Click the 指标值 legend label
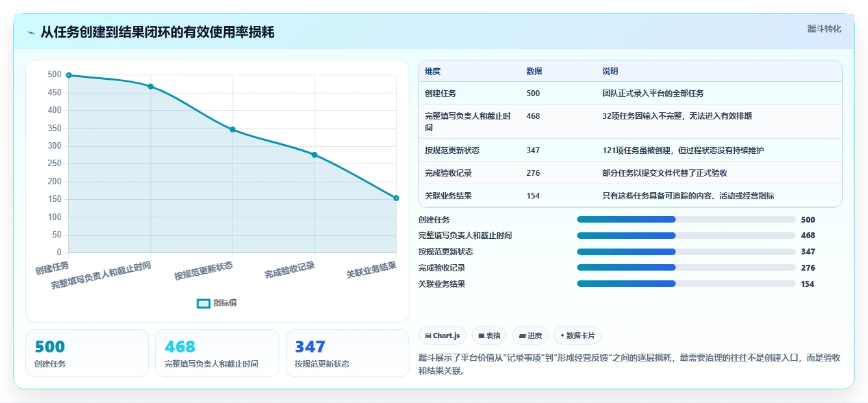Screen dimensions: 868x403 (225, 303)
